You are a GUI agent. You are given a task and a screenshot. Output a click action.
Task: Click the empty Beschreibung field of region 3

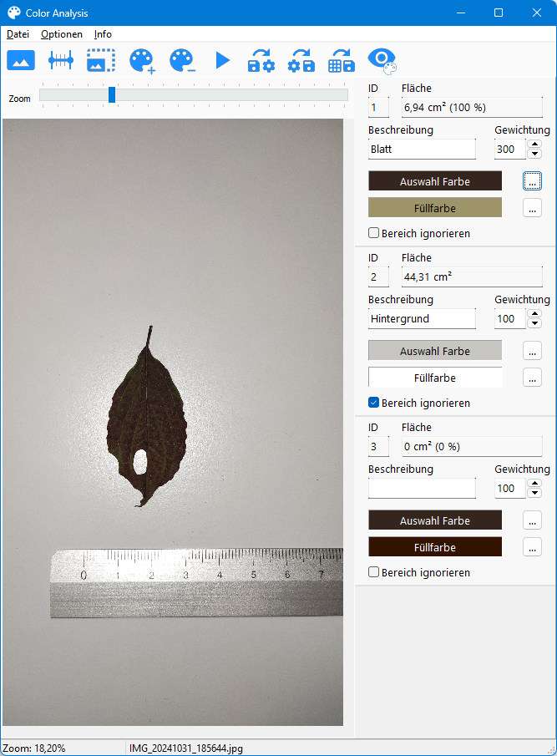422,488
